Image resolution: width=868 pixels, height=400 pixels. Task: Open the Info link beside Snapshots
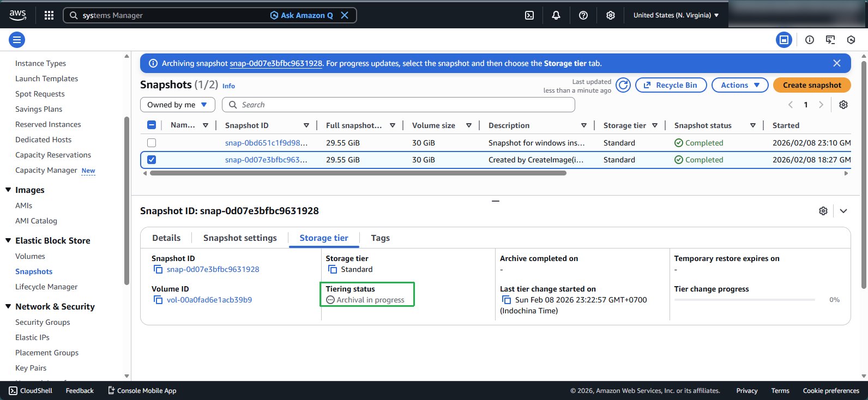[x=228, y=86]
